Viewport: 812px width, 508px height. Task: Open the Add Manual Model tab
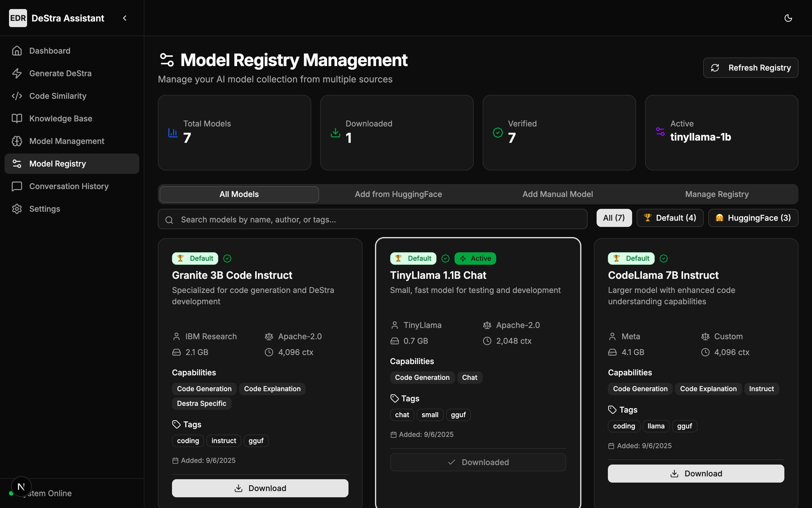pyautogui.click(x=558, y=194)
